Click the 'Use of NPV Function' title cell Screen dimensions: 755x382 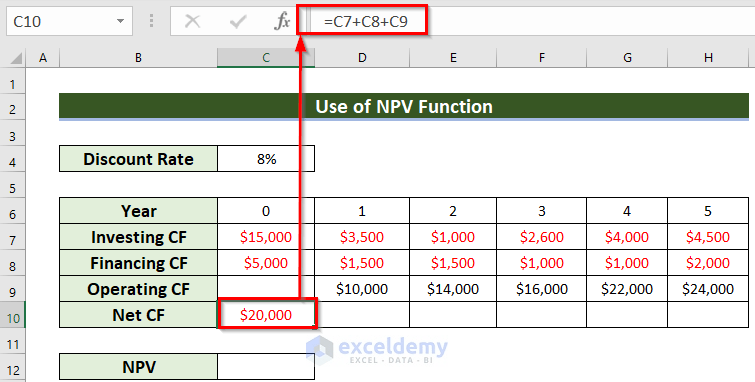[404, 106]
